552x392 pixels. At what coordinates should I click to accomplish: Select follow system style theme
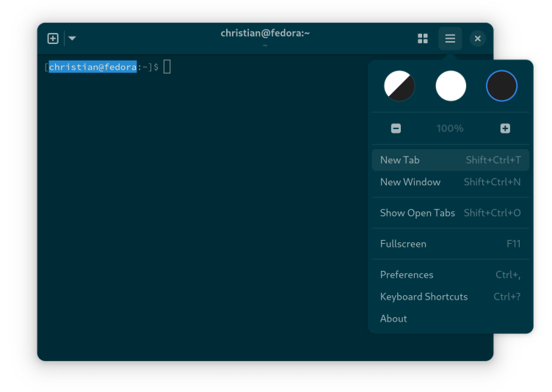399,87
